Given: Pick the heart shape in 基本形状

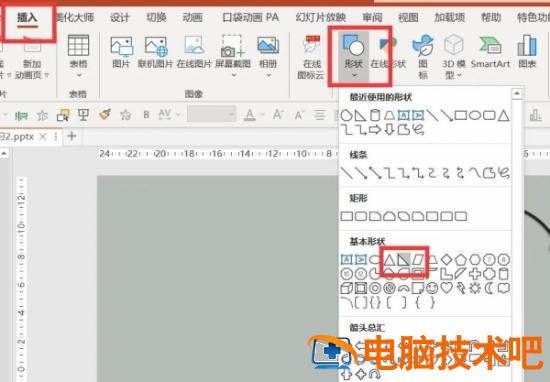Looking at the screenshot, I should 446,288.
